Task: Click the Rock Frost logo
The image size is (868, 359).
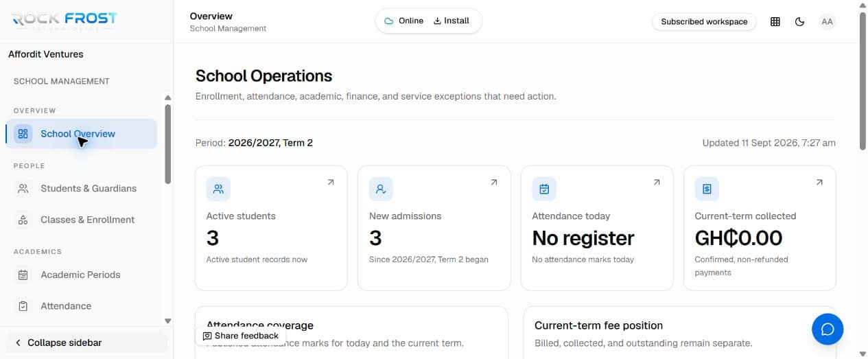Action: (64, 19)
